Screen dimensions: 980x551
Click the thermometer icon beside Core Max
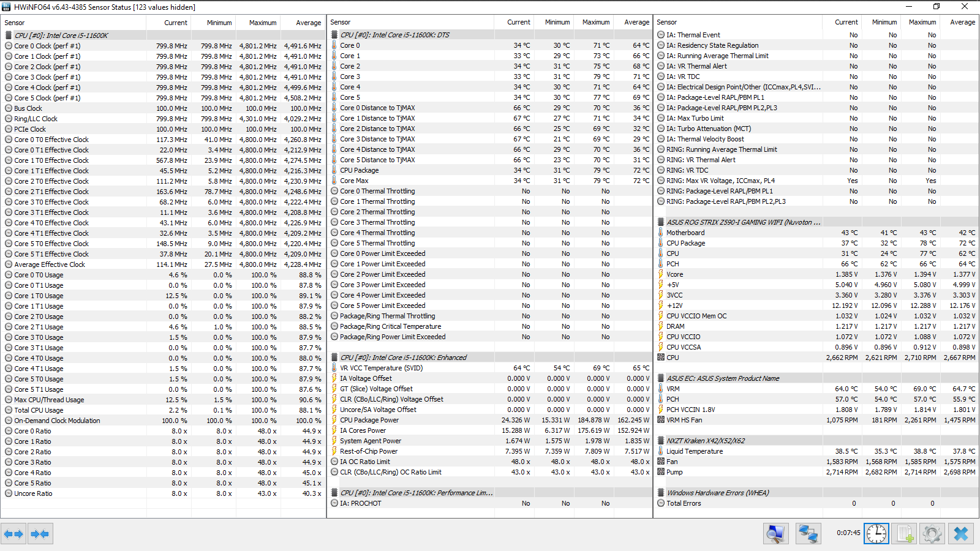tap(334, 181)
